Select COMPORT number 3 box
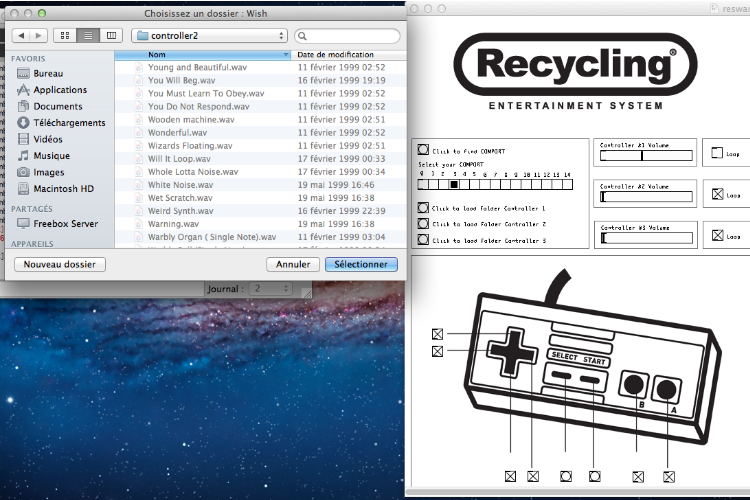This screenshot has width=750, height=500. click(454, 184)
